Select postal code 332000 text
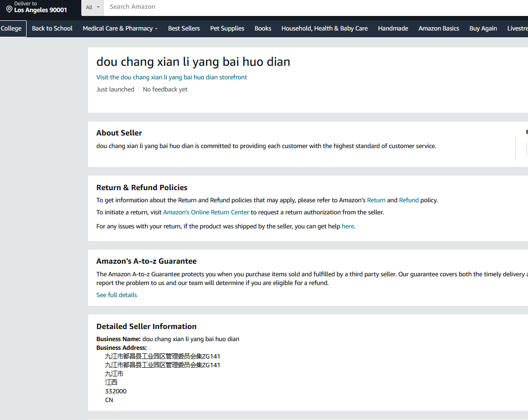Image resolution: width=528 pixels, height=420 pixels. tap(116, 391)
